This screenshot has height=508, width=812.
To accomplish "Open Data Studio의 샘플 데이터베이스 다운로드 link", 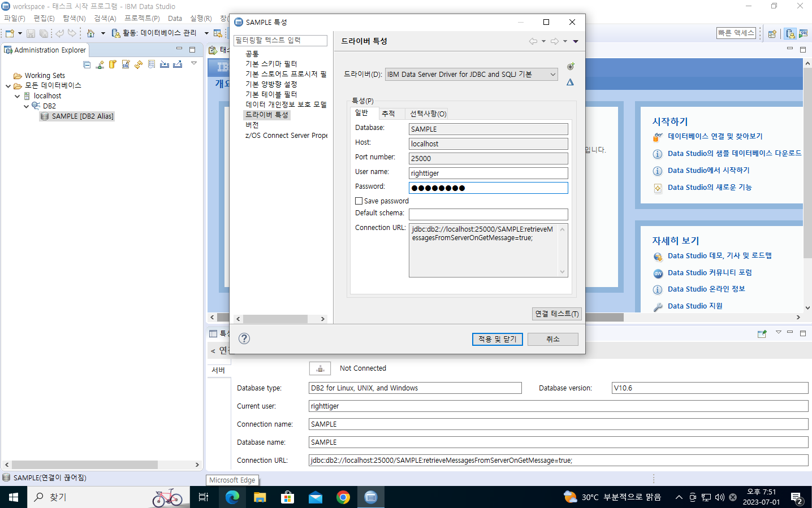I will pyautogui.click(x=735, y=154).
